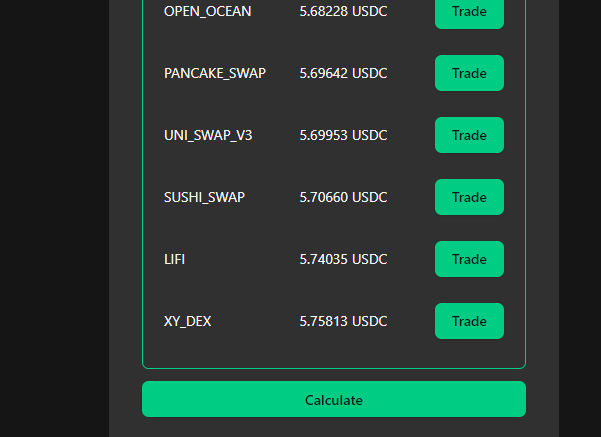
Task: Click the SUSHI_SWAP exchange name
Action: [x=204, y=197]
